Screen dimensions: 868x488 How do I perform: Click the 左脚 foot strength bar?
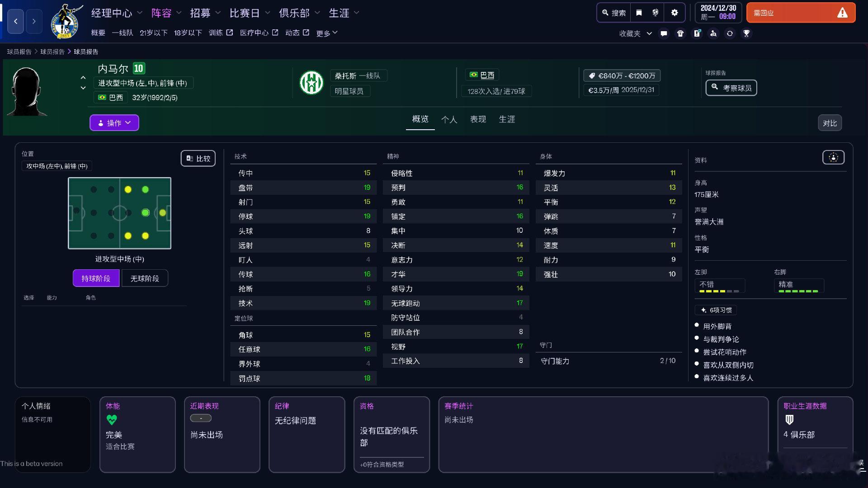719,291
